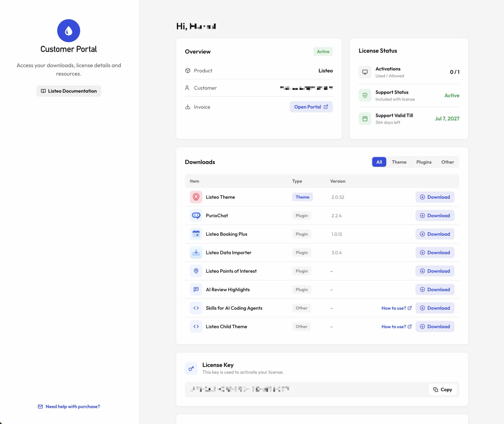This screenshot has width=504, height=424.
Task: Copy the license key
Action: tap(442, 390)
